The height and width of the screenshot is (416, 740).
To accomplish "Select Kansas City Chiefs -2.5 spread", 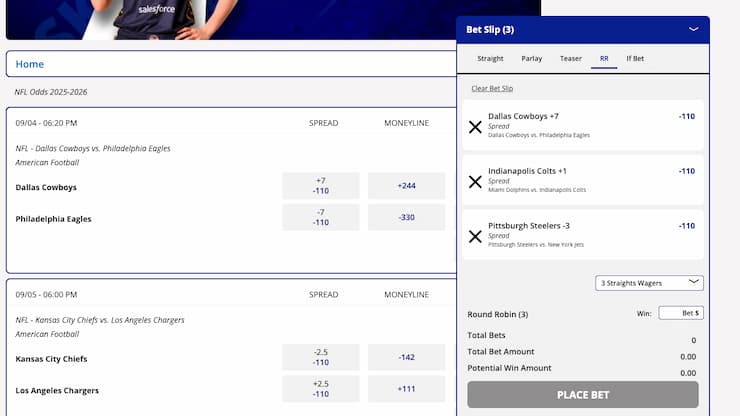I will pyautogui.click(x=321, y=357).
